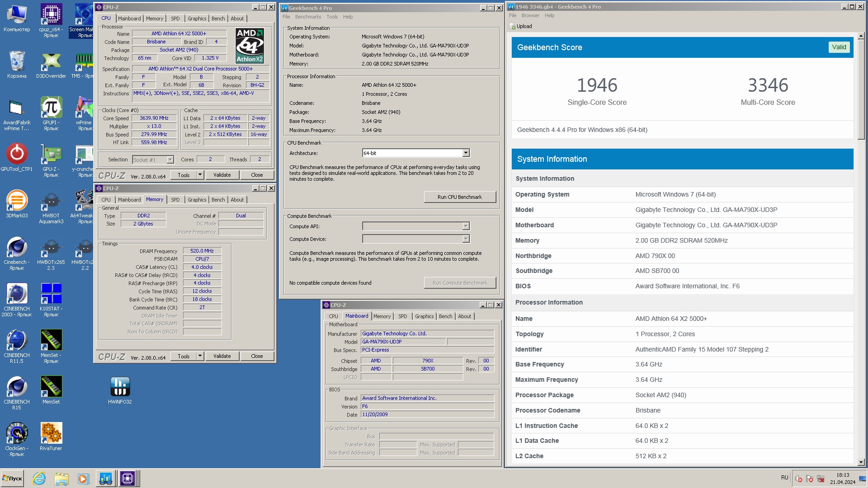This screenshot has width=868, height=488.
Task: Launch 3DMark03 desktop icon
Action: tap(17, 204)
